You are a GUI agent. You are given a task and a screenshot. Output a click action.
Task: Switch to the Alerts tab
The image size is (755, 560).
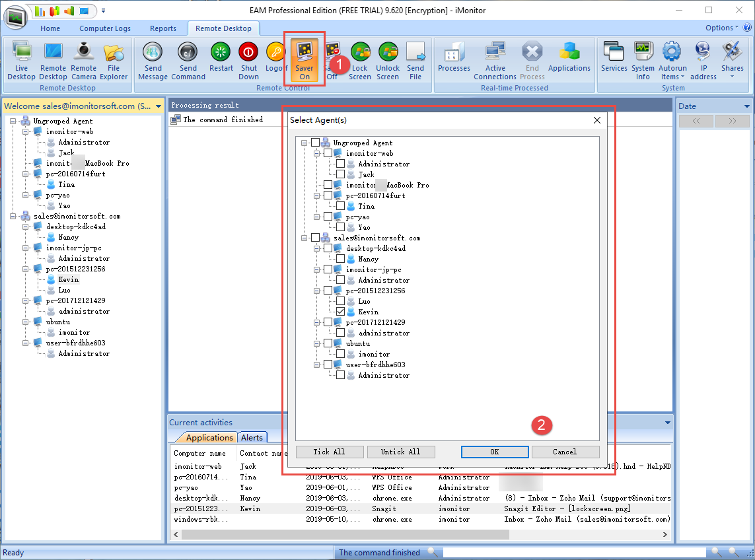[x=252, y=438]
